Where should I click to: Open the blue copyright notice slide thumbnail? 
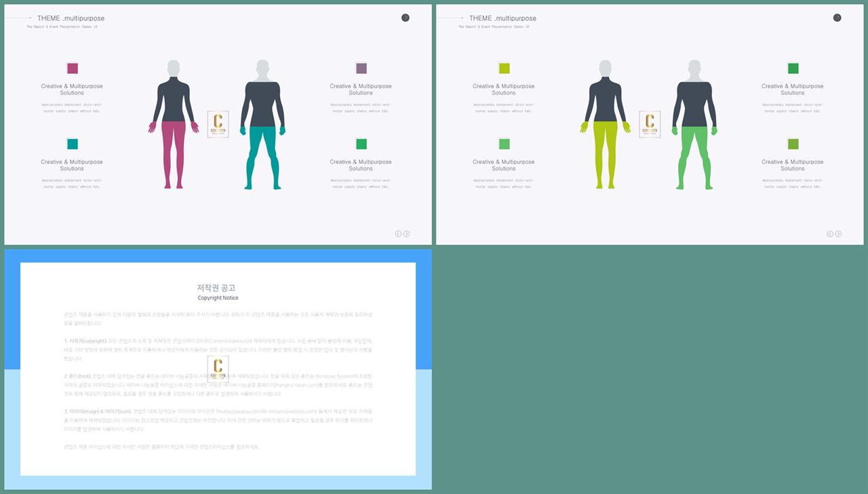[218, 369]
